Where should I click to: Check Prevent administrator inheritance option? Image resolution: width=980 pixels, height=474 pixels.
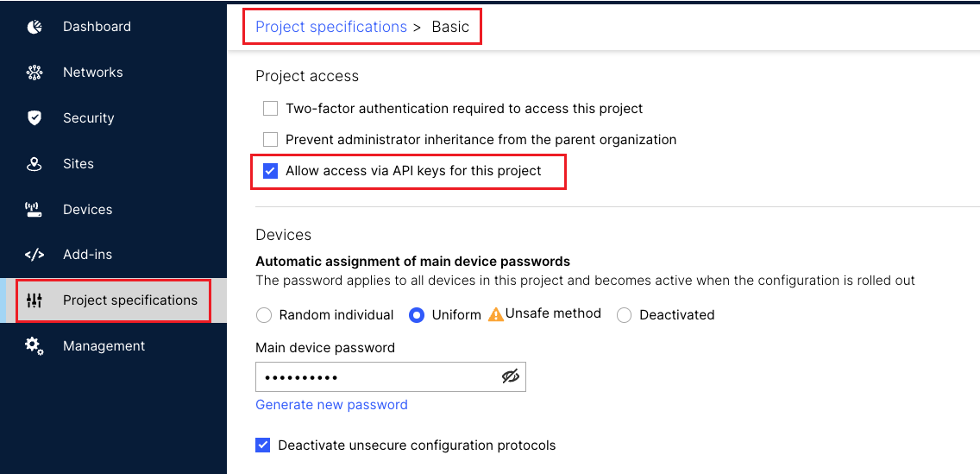[271, 139]
